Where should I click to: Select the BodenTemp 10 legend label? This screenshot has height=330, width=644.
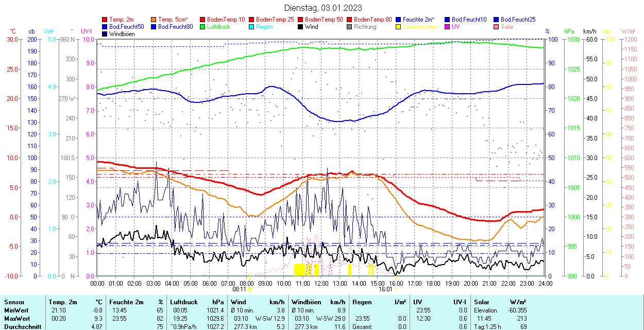[226, 20]
